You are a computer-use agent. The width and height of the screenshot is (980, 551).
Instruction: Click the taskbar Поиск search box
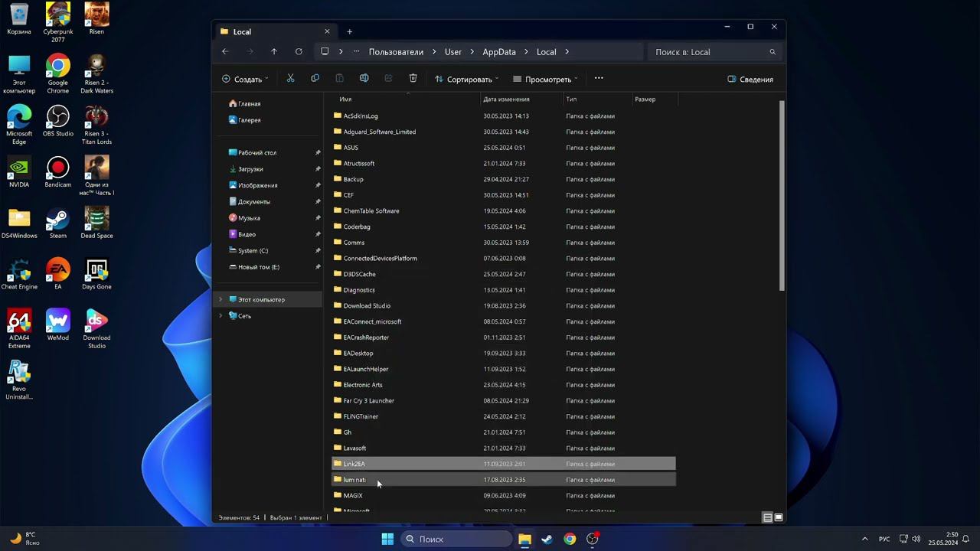[x=457, y=539]
